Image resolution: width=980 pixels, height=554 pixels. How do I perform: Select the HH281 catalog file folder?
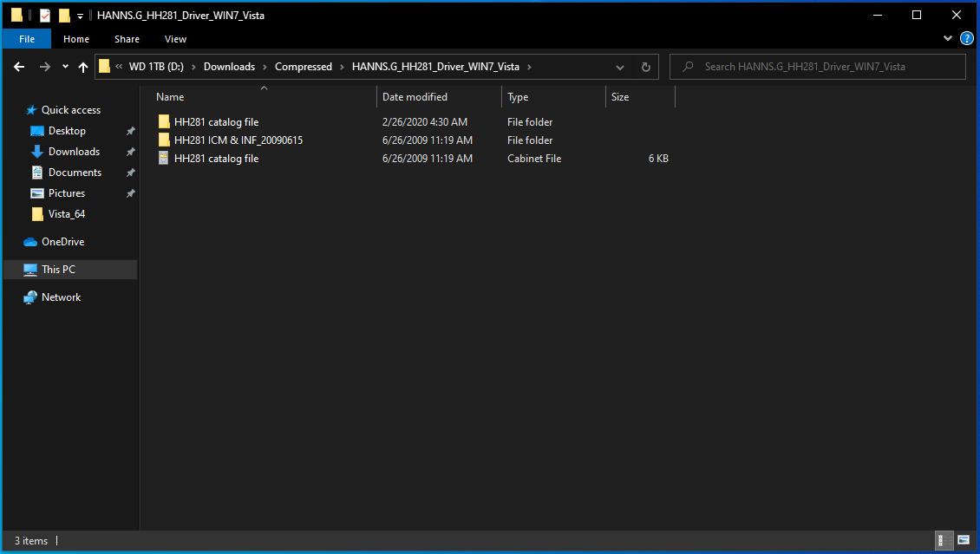pos(216,121)
